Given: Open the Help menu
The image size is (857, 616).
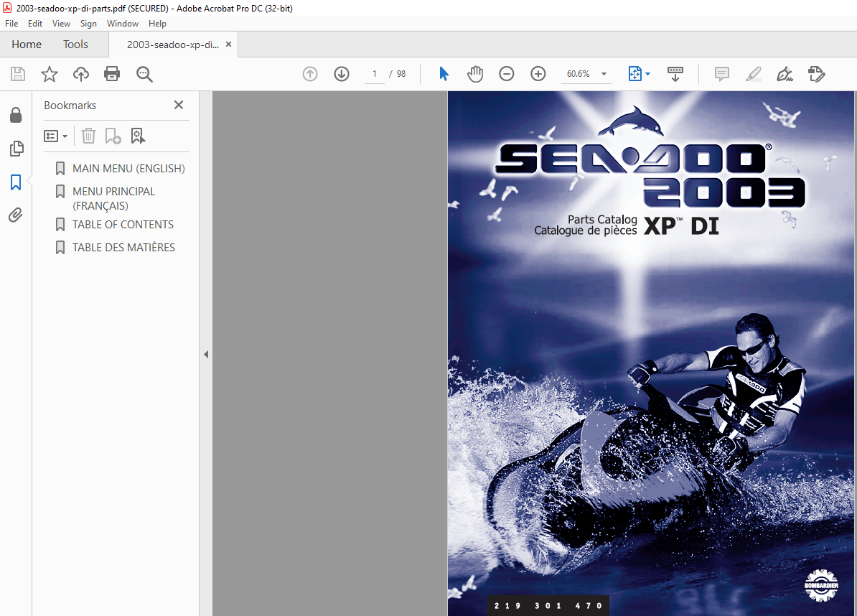Looking at the screenshot, I should (157, 24).
